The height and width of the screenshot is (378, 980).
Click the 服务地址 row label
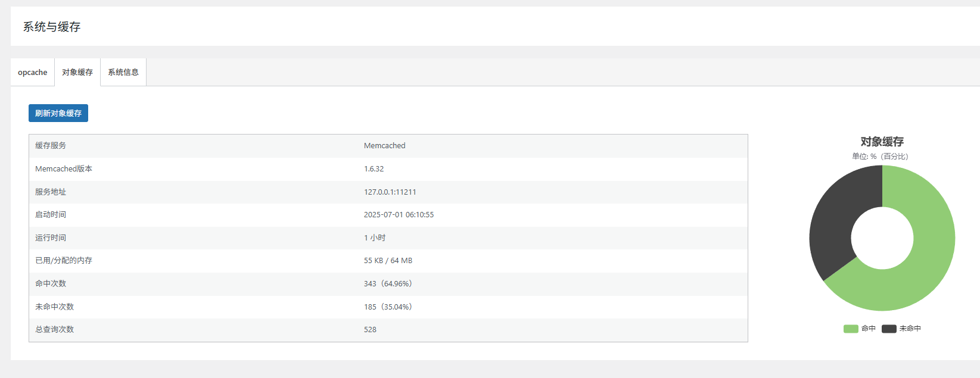click(x=51, y=192)
